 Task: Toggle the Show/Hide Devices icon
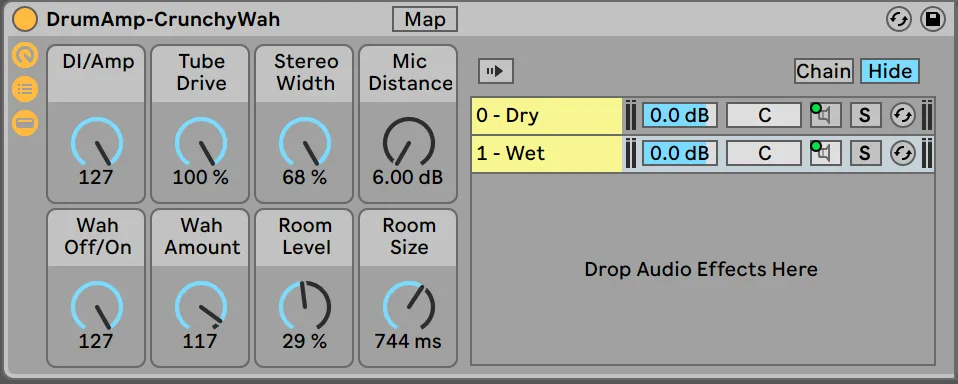click(25, 123)
